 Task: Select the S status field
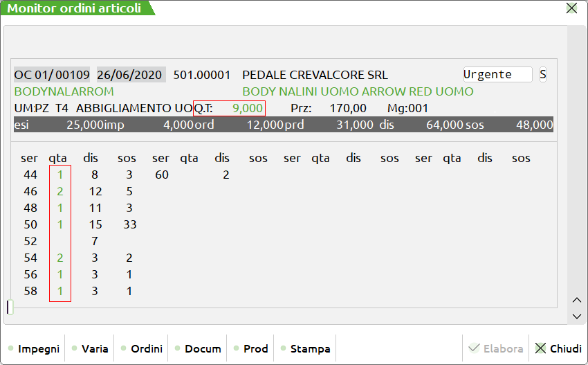[x=543, y=75]
